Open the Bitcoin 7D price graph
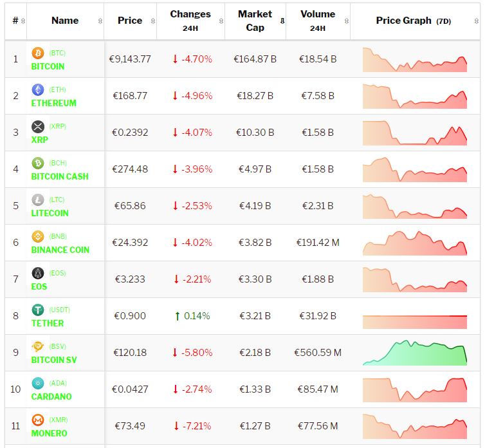 coord(415,59)
